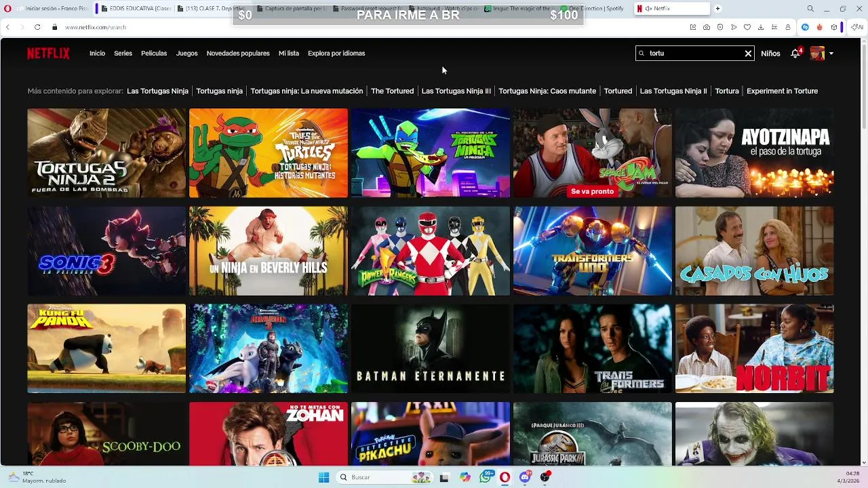
Task: Open the Películas section
Action: [154, 54]
